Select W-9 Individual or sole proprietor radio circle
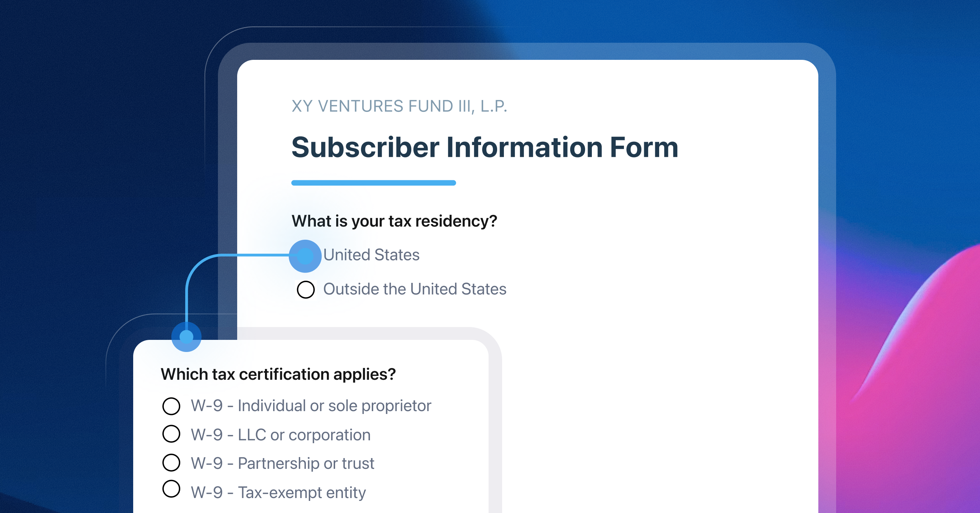The height and width of the screenshot is (513, 980). pos(171,406)
